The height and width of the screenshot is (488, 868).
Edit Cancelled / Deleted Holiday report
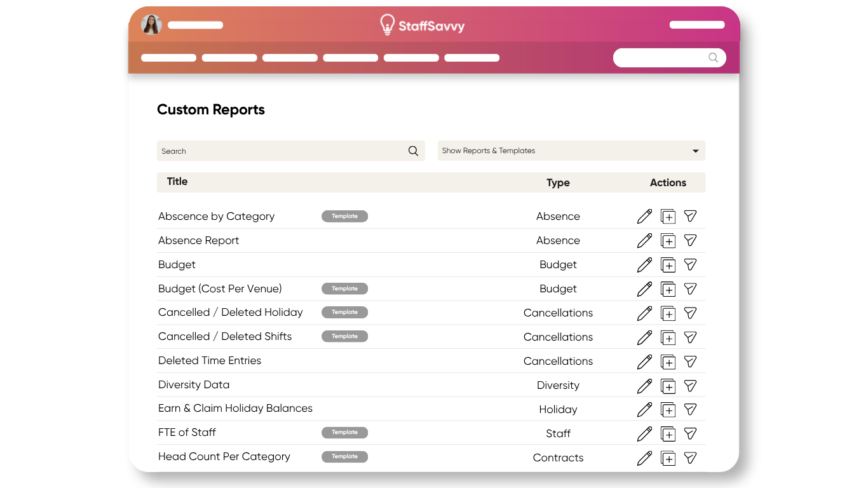point(644,313)
